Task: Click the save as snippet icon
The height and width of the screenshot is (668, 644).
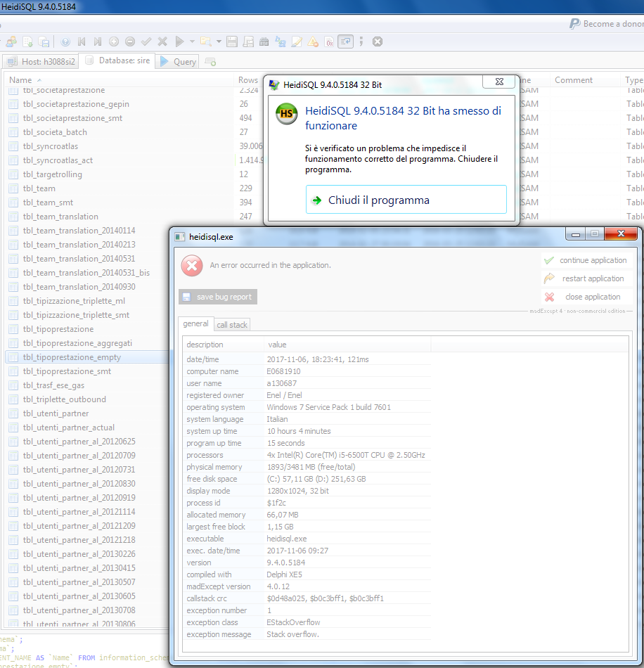Action: (248, 41)
